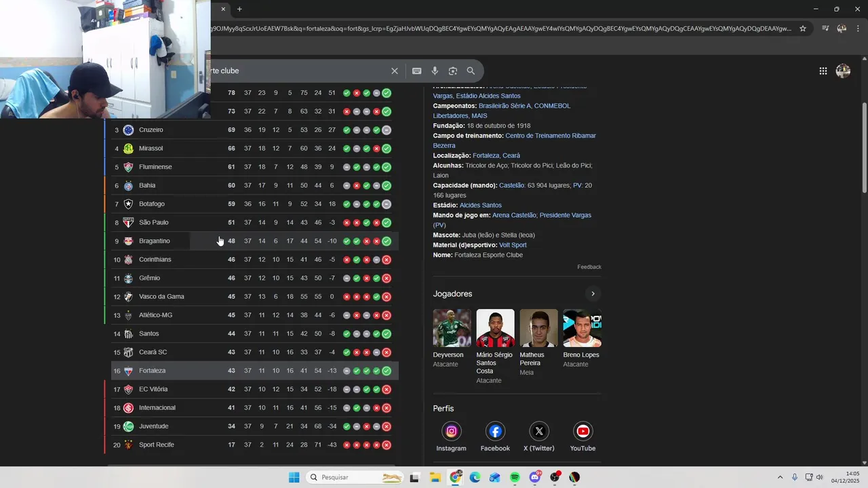
Task: Select player Deyverson thumbnail
Action: point(452,328)
